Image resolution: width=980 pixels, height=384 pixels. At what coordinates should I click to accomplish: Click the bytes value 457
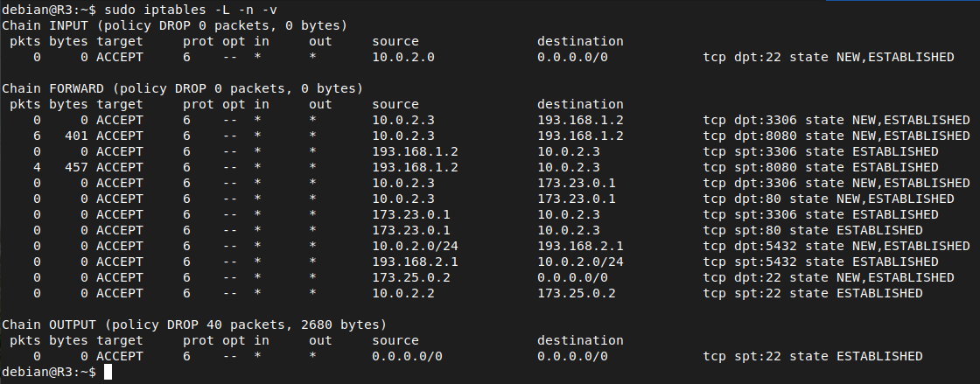(x=76, y=167)
